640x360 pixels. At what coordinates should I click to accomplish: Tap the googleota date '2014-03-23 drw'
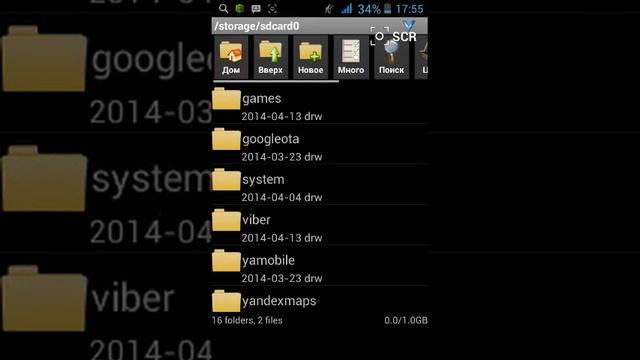282,157
